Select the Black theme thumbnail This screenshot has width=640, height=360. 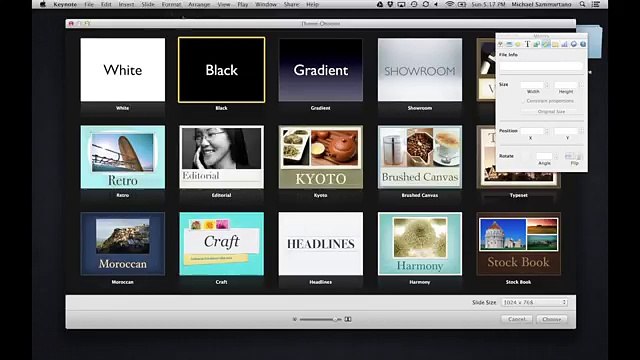click(222, 70)
